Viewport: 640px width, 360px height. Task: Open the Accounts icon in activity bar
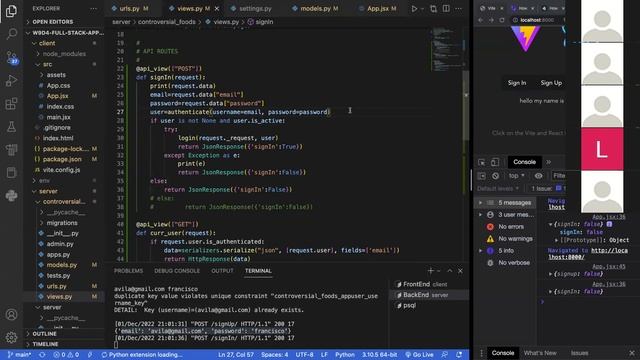[11, 314]
